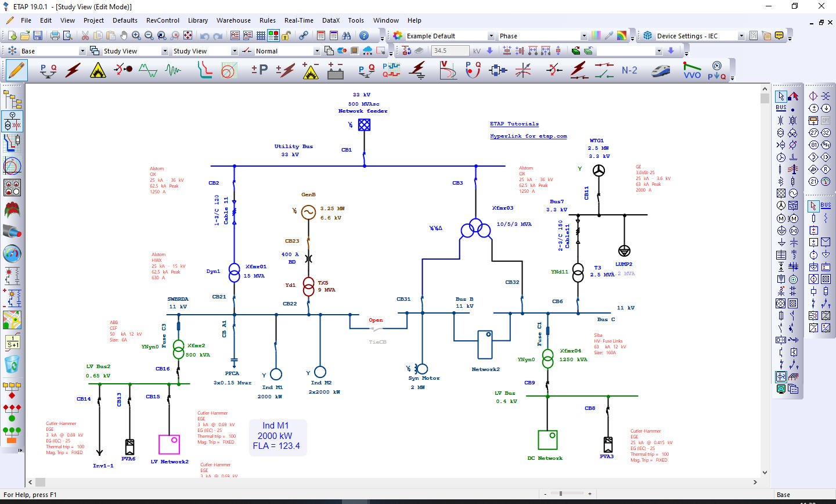Click the Zoom Out magnifier

point(149,35)
